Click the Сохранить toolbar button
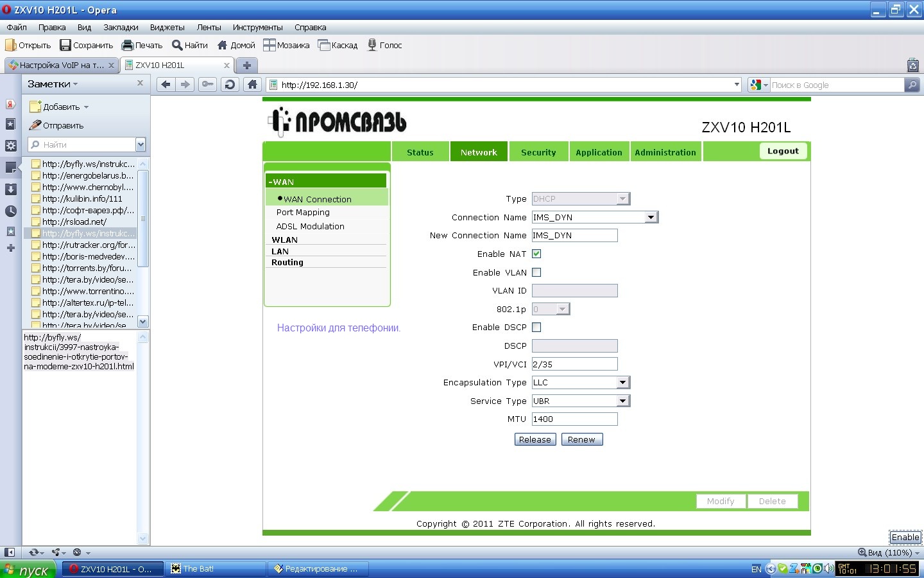Image resolution: width=924 pixels, height=578 pixels. [x=86, y=45]
